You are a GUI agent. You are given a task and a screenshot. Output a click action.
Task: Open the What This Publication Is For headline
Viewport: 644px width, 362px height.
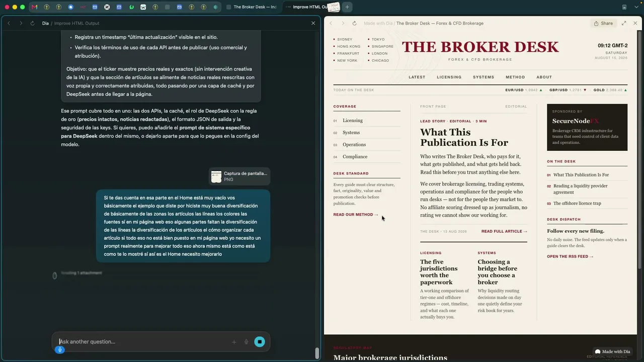tap(464, 137)
